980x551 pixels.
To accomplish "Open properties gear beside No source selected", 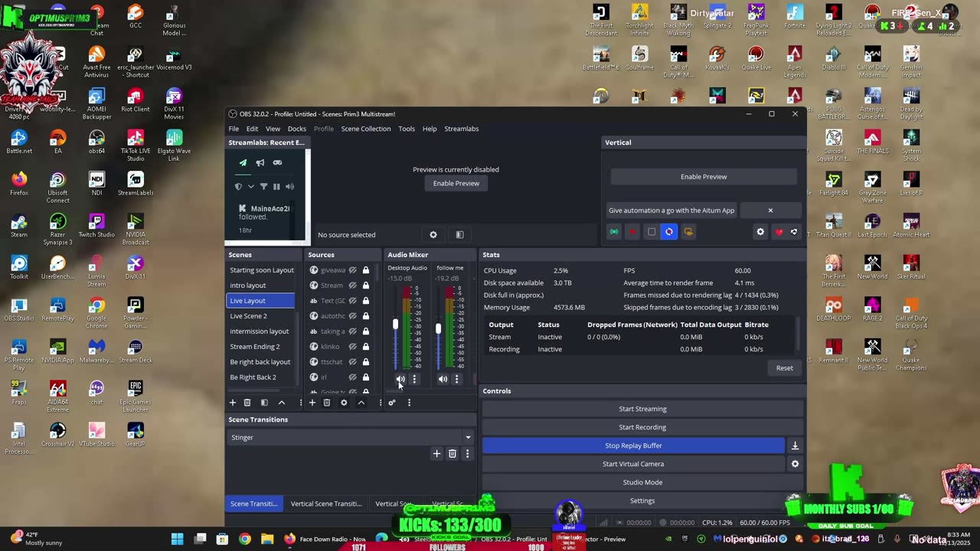I will point(433,235).
